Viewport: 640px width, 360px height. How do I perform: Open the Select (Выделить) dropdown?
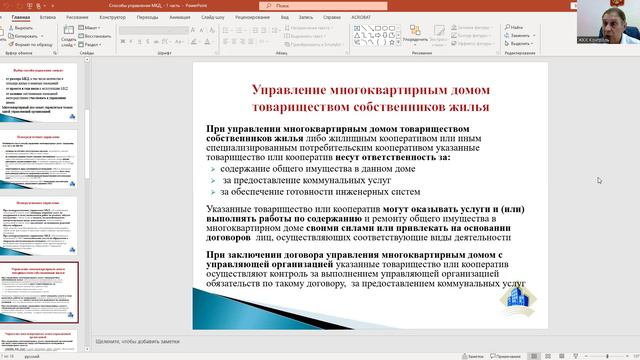(519, 43)
